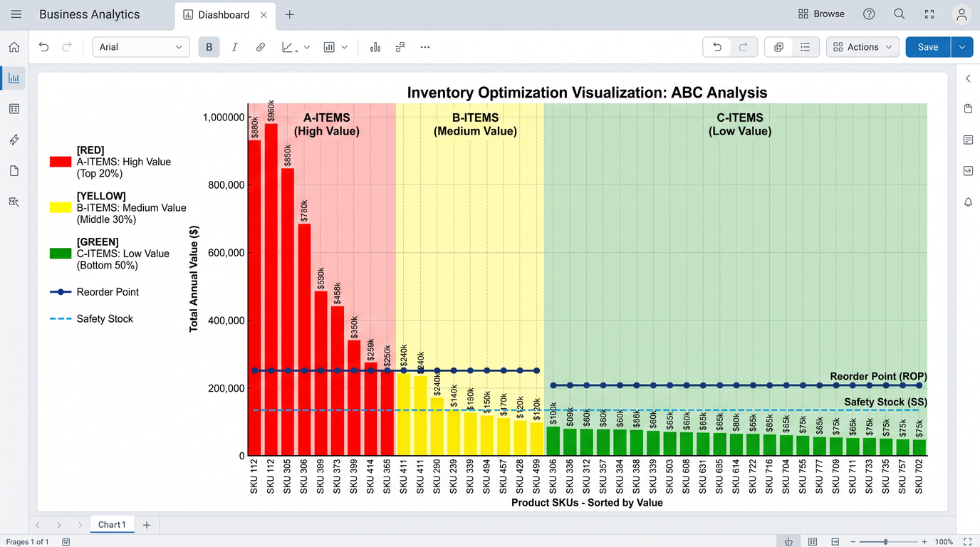980x547 pixels.
Task: Open the clipboard icon in right panel
Action: click(x=969, y=109)
